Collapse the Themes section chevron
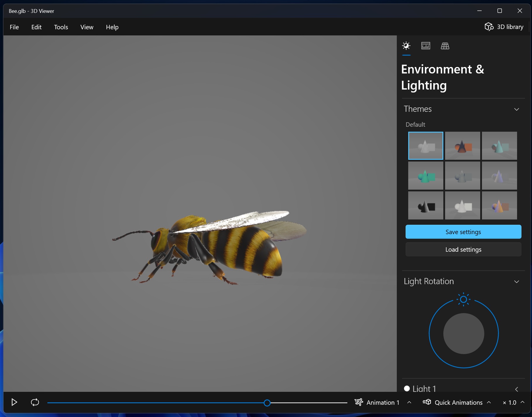This screenshot has width=532, height=417. (x=516, y=109)
